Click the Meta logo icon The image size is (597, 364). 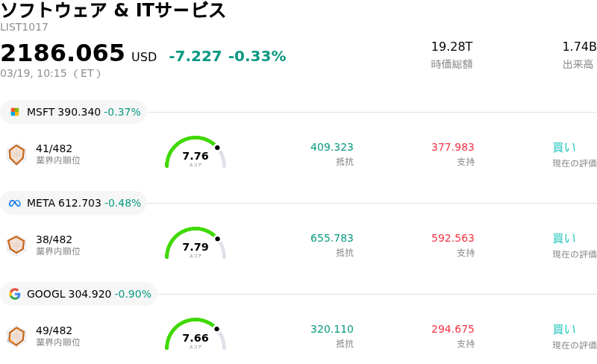tap(15, 204)
